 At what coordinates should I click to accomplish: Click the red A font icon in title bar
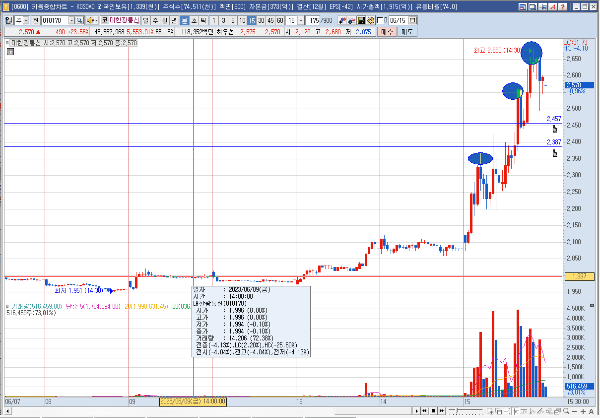tap(552, 7)
